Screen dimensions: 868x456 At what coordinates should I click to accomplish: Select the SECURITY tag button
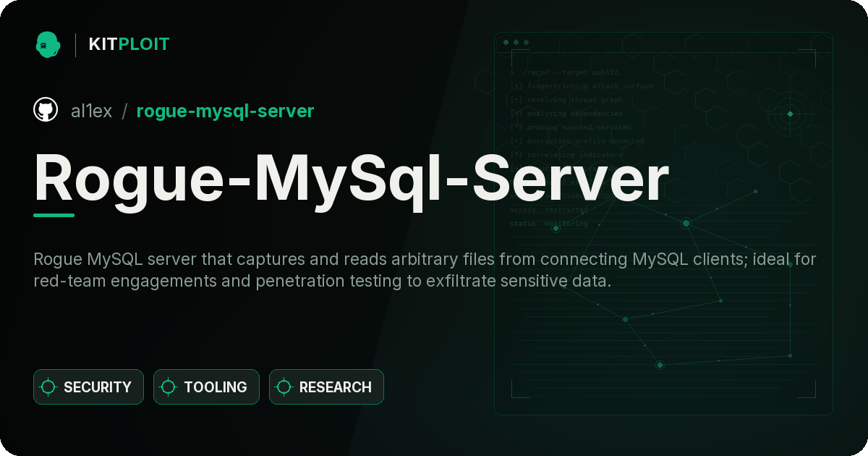point(88,387)
